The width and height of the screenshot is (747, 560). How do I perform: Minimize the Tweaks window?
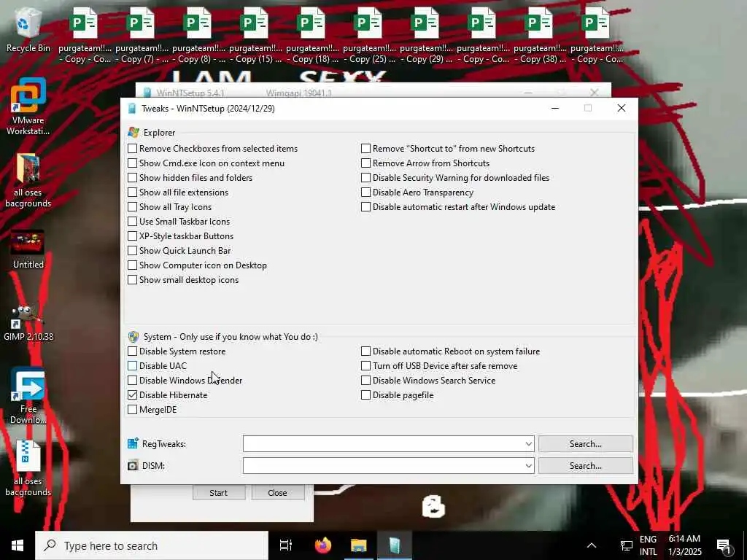click(555, 109)
